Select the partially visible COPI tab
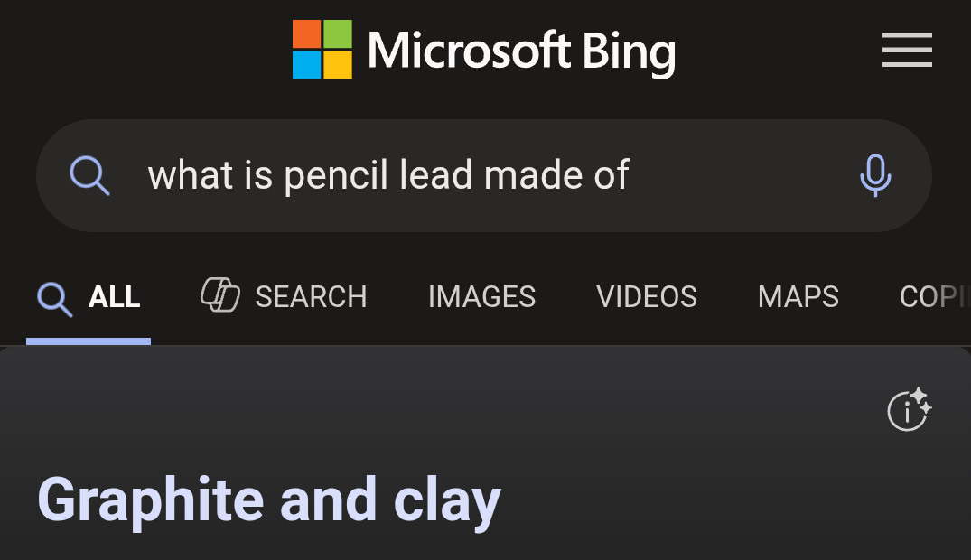The image size is (971, 560). (934, 297)
